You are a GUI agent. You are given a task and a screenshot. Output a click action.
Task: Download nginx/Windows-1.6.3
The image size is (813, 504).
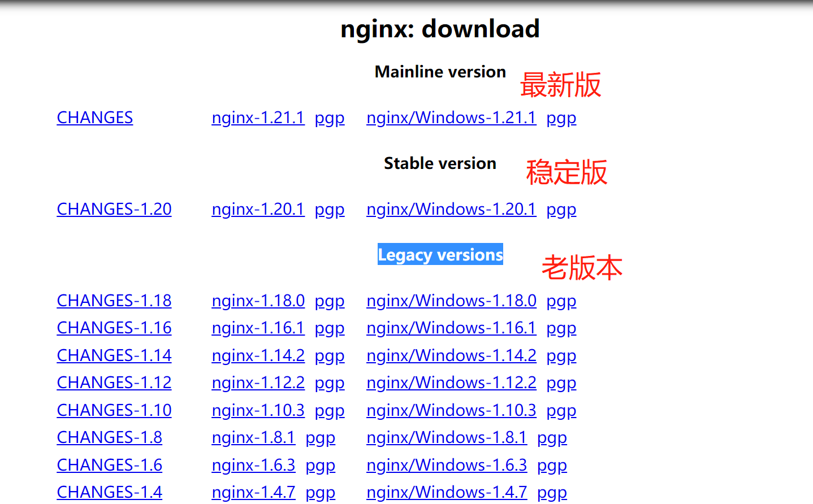447,465
